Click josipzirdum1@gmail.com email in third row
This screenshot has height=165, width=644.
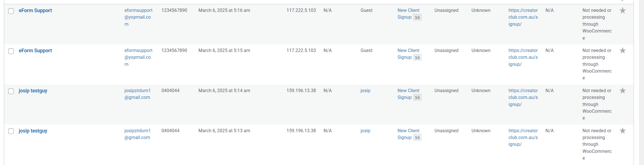(137, 94)
